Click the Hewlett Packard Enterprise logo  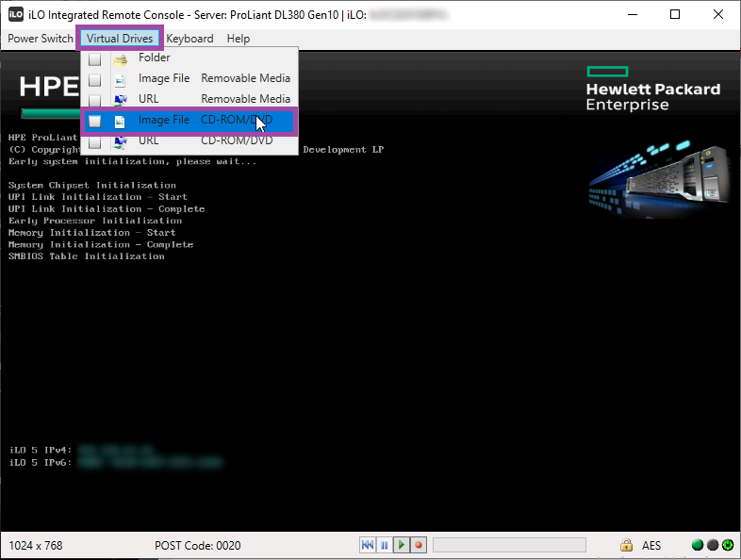(x=652, y=89)
